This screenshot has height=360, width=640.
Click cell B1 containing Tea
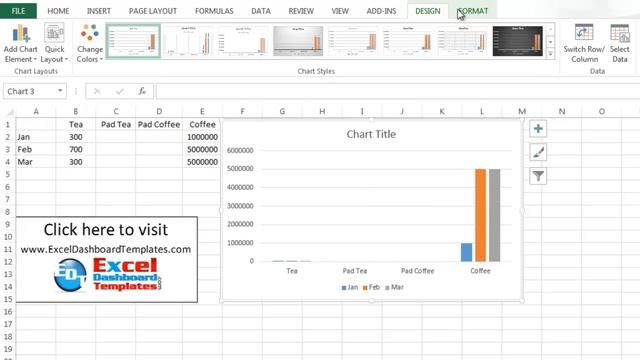pos(76,124)
